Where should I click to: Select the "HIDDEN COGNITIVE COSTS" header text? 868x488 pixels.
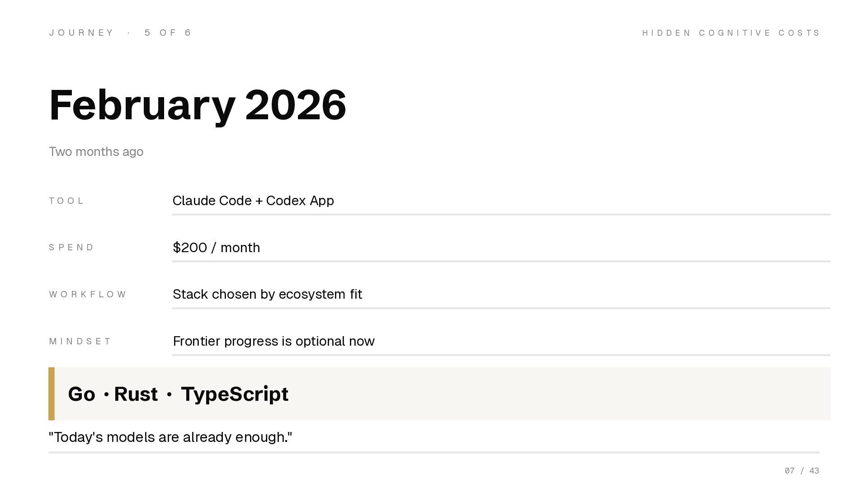[731, 33]
